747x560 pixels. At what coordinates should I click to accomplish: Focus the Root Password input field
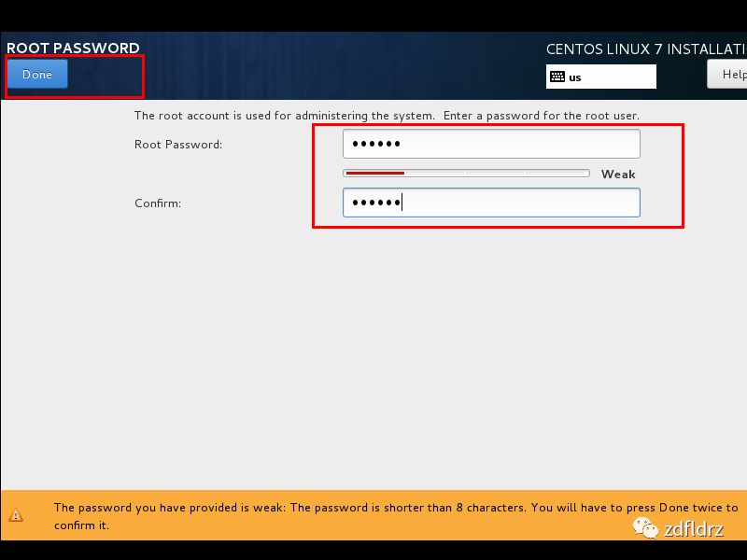[491, 144]
